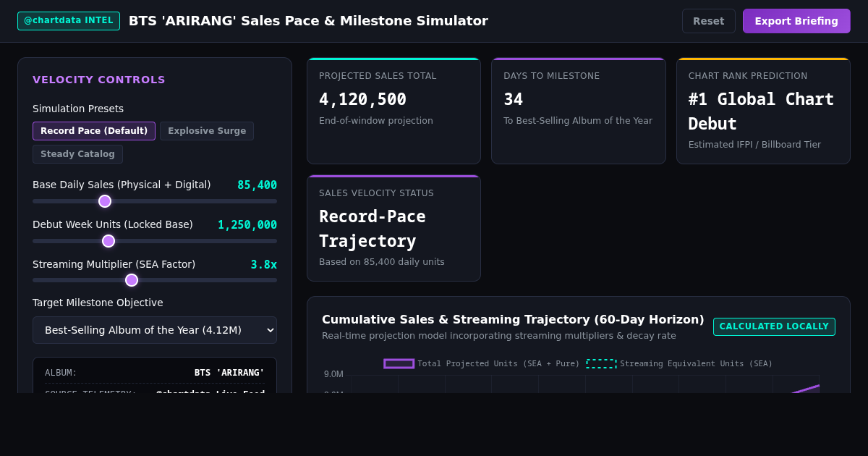Click the CALCULATED LOCALLY badge

(774, 326)
